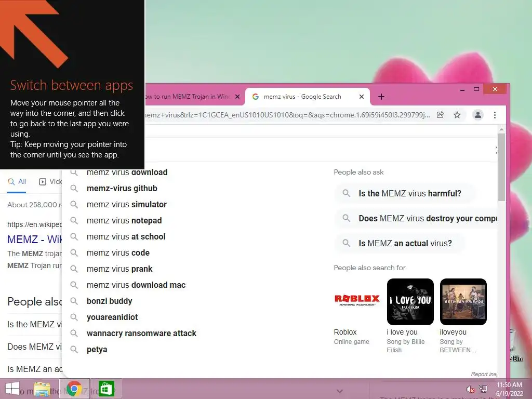Open the 'MEMZ - Wik' result link

pos(35,239)
